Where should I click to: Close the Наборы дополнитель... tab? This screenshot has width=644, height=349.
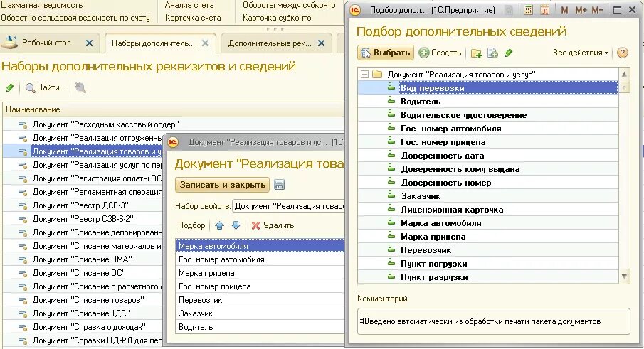(x=206, y=43)
